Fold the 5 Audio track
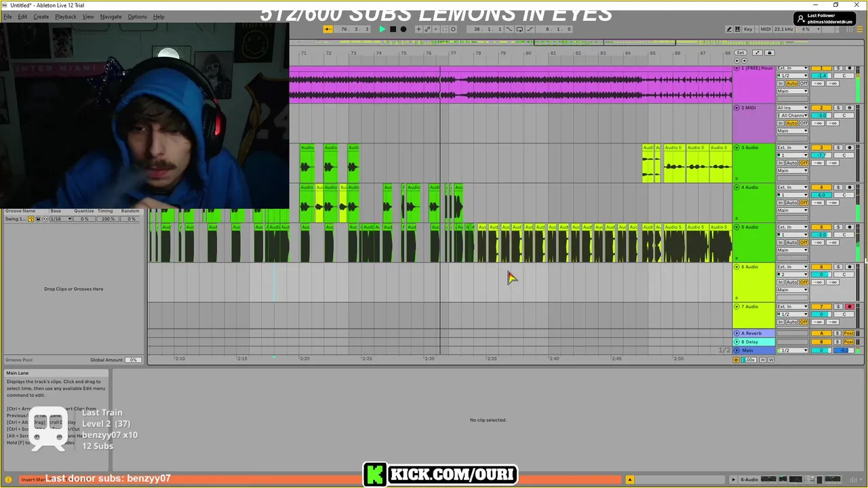Screen dimensions: 868x488 click(737, 227)
